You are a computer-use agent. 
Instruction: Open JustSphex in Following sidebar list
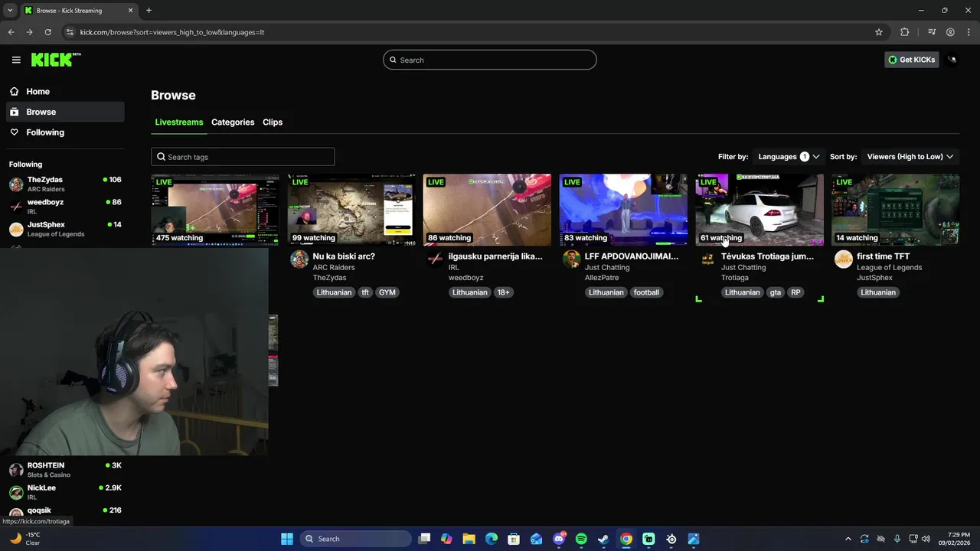click(x=65, y=229)
